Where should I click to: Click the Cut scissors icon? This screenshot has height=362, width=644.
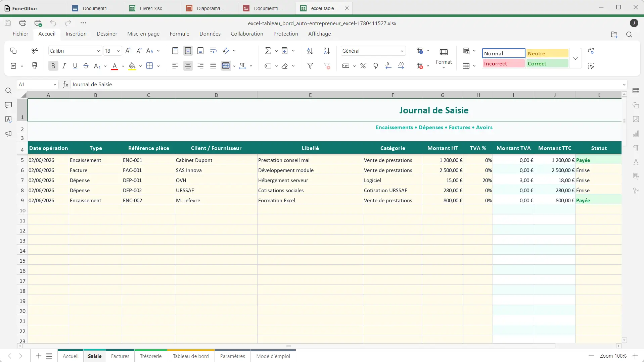point(35,51)
